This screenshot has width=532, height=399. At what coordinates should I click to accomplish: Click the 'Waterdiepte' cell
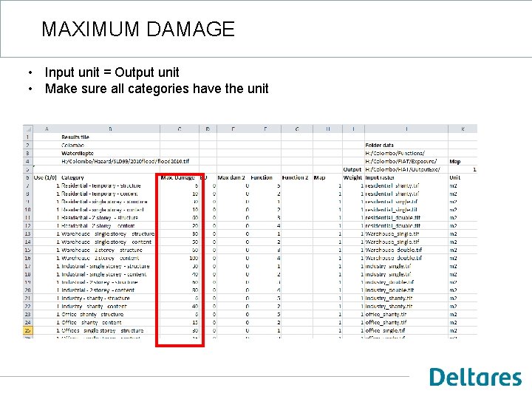78,154
